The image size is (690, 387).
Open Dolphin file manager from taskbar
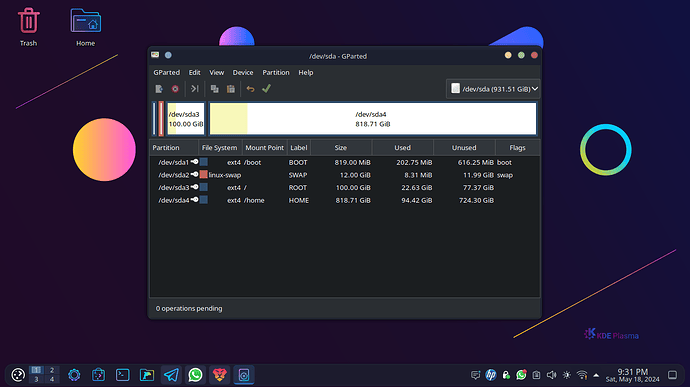(x=147, y=375)
